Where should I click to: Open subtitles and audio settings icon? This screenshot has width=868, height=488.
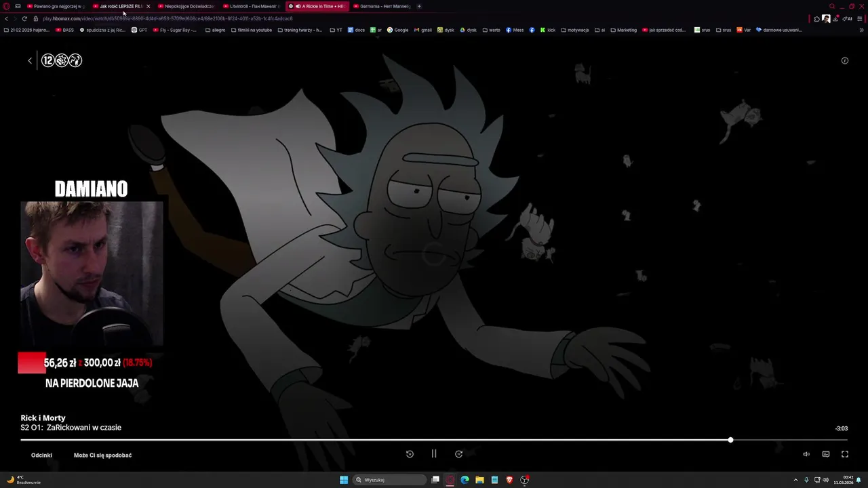(x=826, y=454)
